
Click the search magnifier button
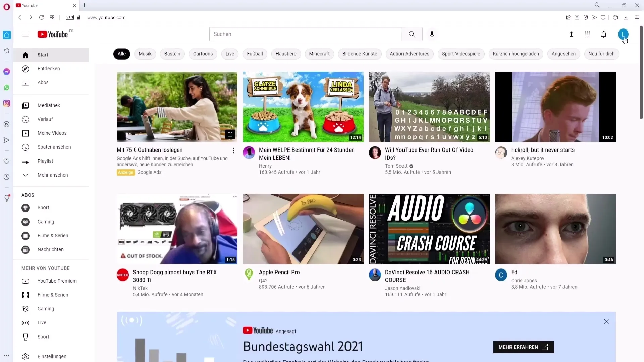[x=412, y=34]
